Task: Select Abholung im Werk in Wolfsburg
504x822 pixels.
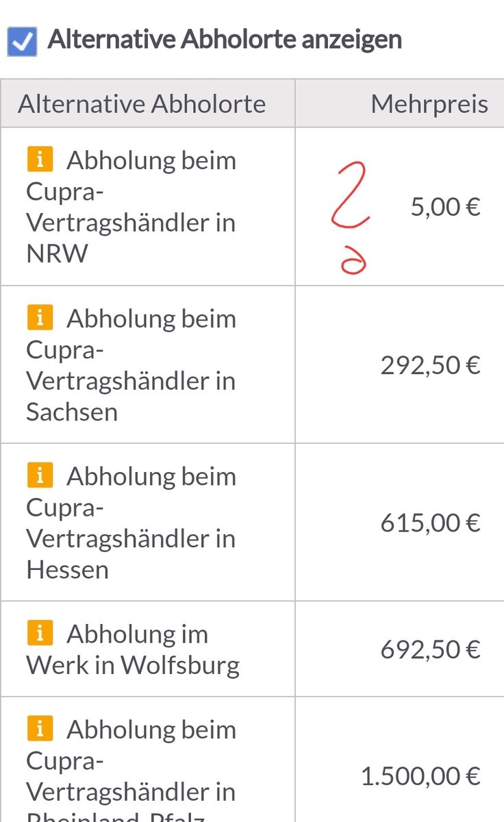Action: click(x=134, y=649)
